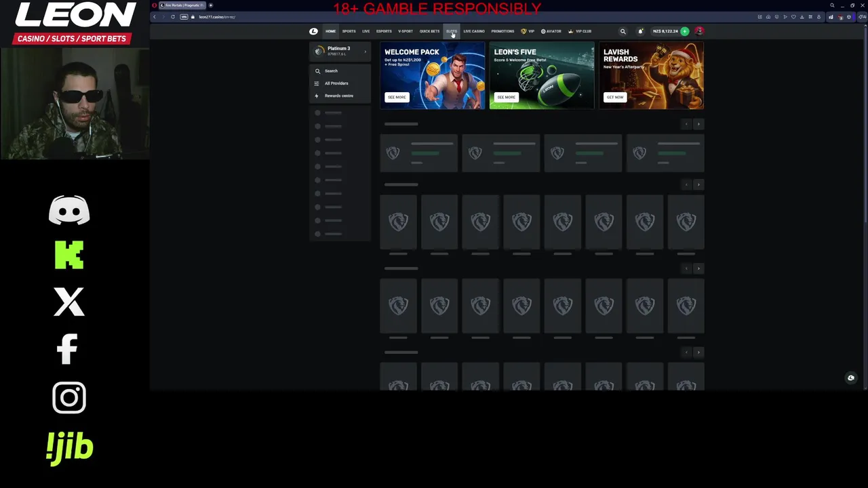The height and width of the screenshot is (488, 868).
Task: Click the green Kick icon in overlay
Action: (x=69, y=256)
